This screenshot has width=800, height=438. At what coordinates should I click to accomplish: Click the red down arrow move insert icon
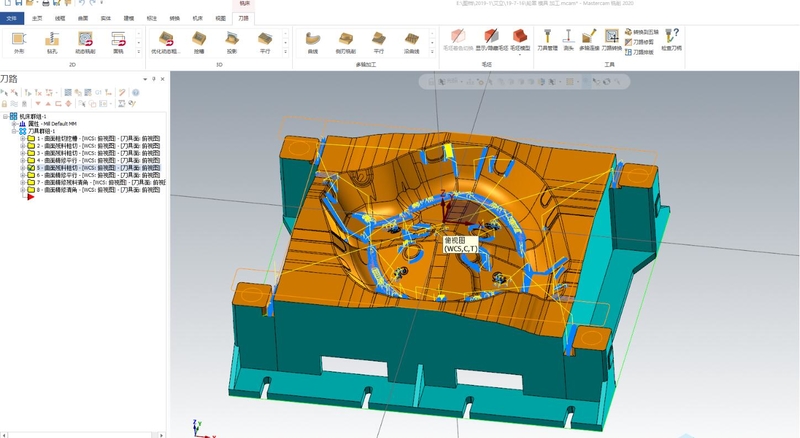[38, 104]
